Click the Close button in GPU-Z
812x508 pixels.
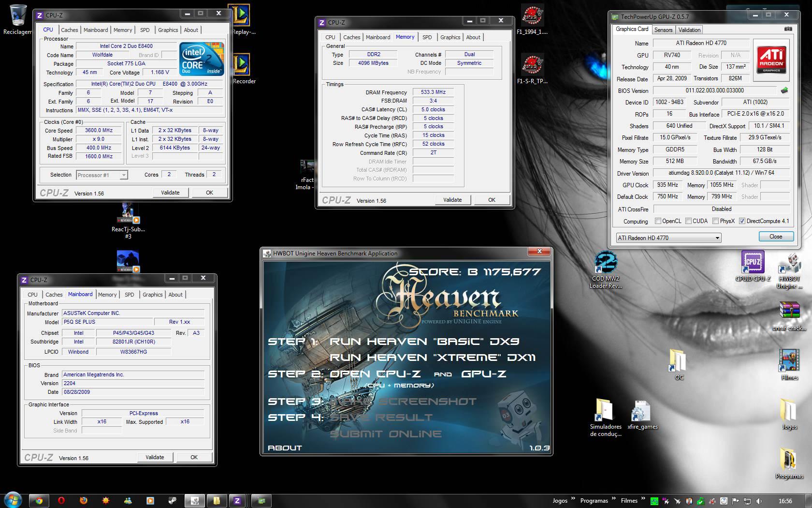point(776,237)
